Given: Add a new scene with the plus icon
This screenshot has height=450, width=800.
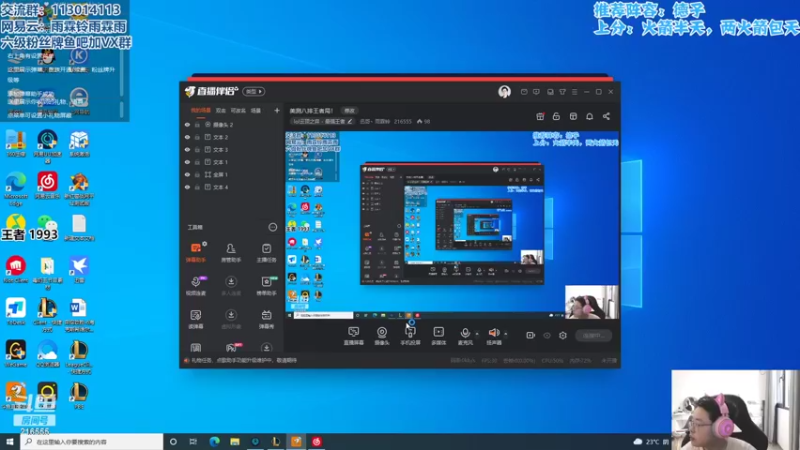Looking at the screenshot, I should pos(277,110).
